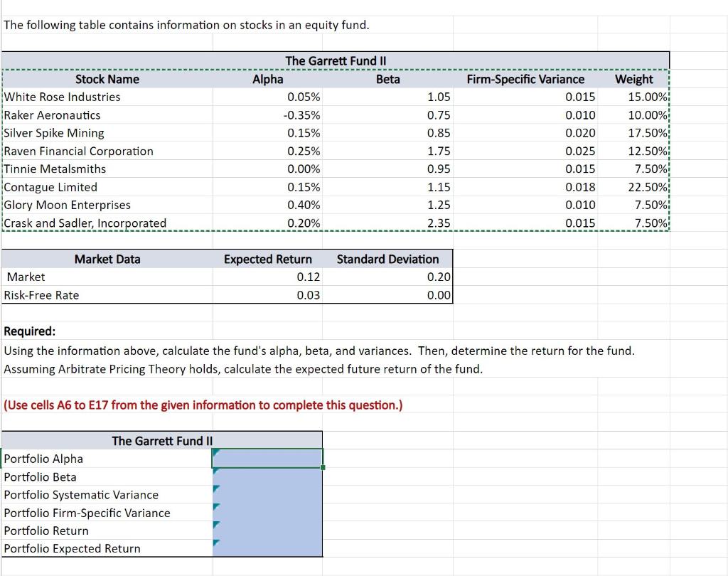
Task: Click the blue marker on Portfolio Firm-Specific Variance cell
Action: click(215, 508)
